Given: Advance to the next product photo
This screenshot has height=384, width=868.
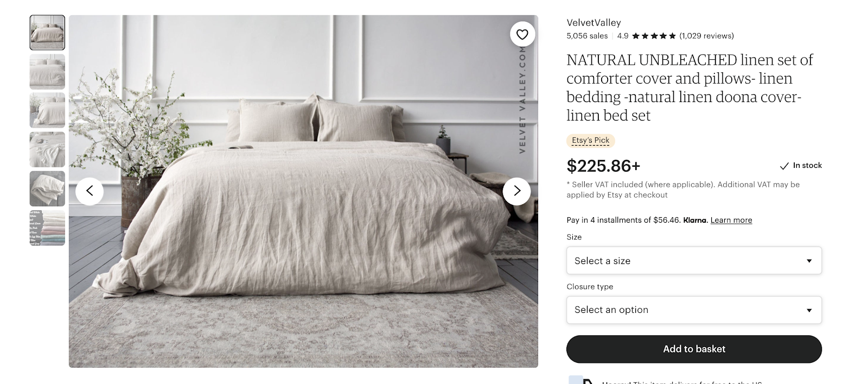Looking at the screenshot, I should point(516,191).
